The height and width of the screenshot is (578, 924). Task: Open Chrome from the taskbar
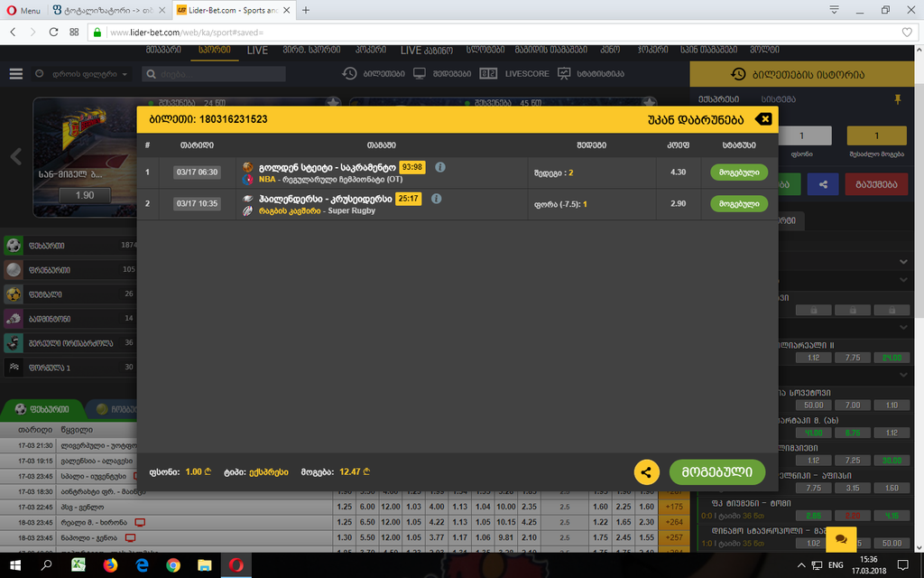tap(173, 565)
